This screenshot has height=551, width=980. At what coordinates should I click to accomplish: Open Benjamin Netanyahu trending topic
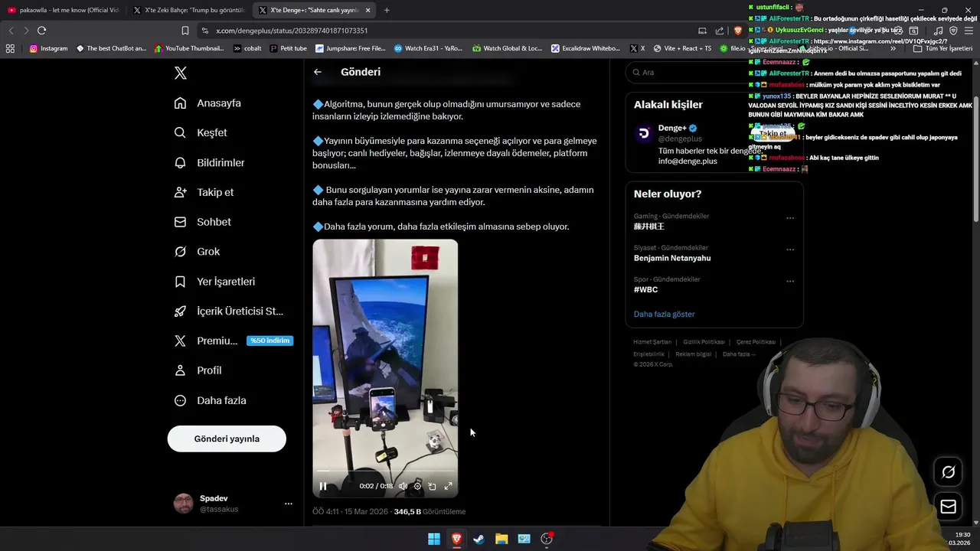click(672, 258)
